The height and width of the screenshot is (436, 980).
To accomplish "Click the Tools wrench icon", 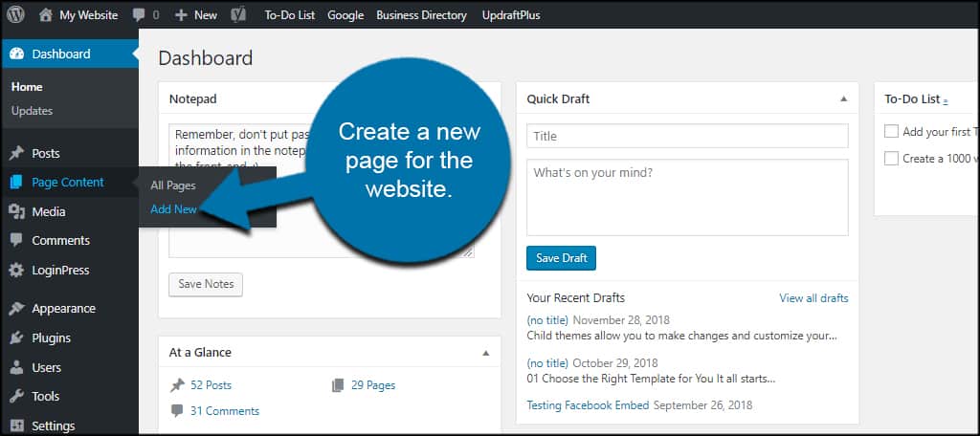I will pos(17,396).
